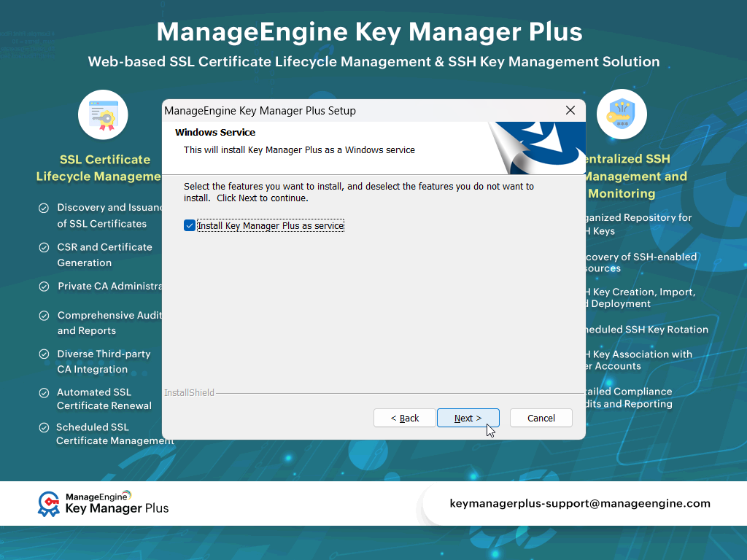Viewport: 747px width, 560px height.
Task: Click the ManageEngine Key Manager Plus banner title
Action: click(369, 31)
